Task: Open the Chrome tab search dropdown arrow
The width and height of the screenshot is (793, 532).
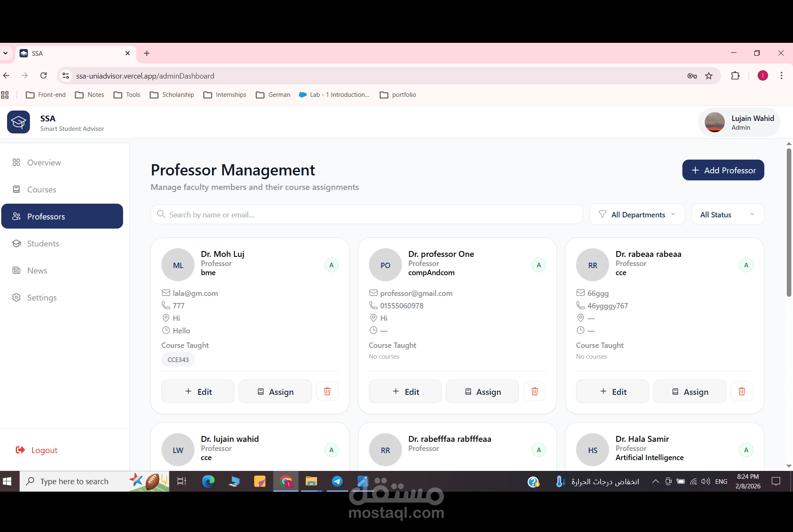Action: point(5,53)
